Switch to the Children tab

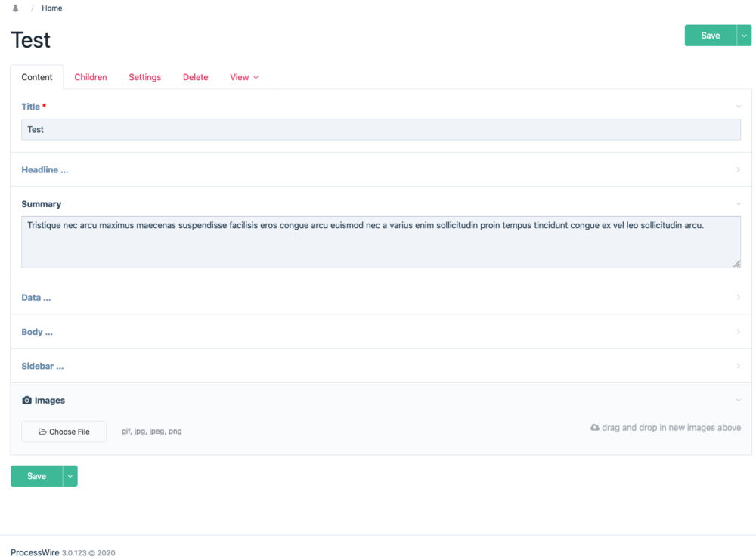pos(91,77)
